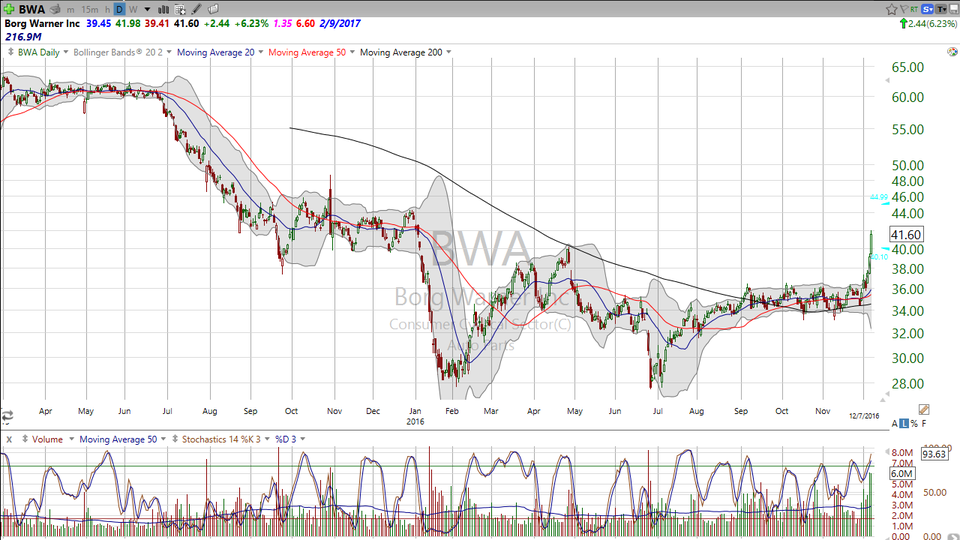The height and width of the screenshot is (540, 960).
Task: Click the RT real-time data indicator
Action: point(914,9)
